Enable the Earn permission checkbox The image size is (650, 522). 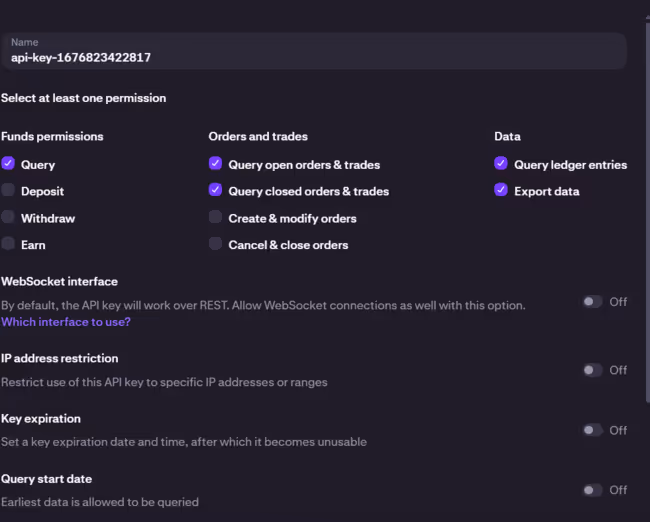(x=8, y=244)
